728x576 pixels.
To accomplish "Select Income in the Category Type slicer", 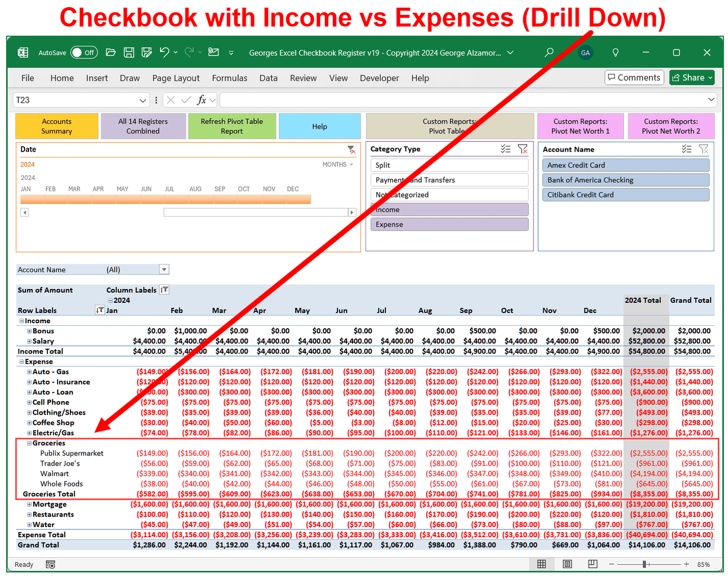I will click(449, 209).
